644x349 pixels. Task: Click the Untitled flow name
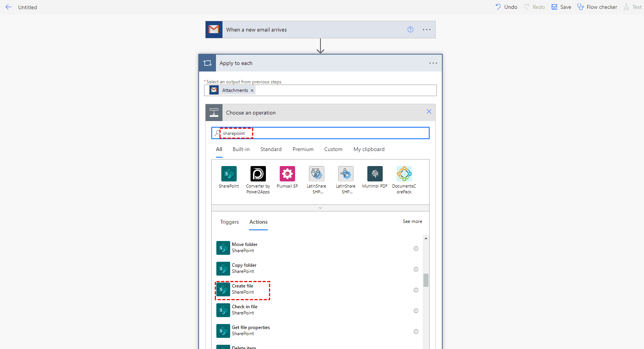click(28, 7)
